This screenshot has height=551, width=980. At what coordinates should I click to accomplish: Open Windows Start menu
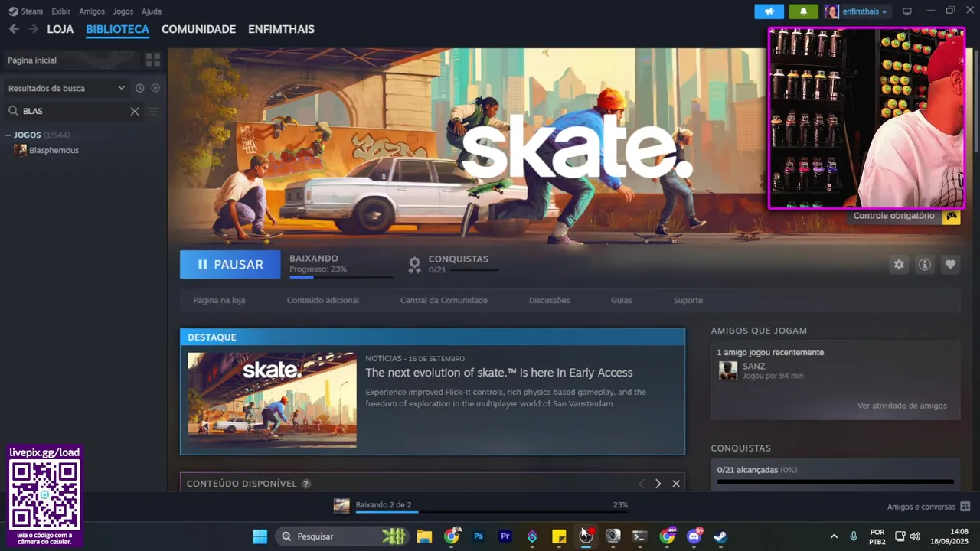(x=260, y=536)
